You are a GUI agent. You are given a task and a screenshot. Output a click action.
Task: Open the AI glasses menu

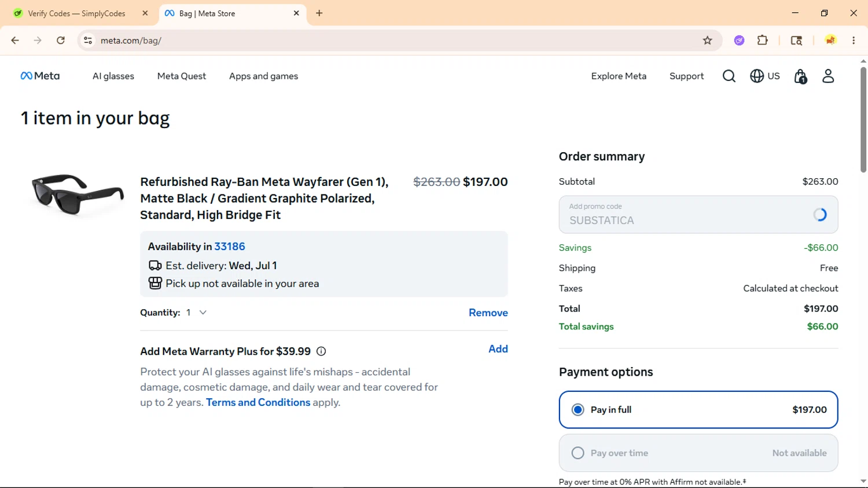pos(113,76)
